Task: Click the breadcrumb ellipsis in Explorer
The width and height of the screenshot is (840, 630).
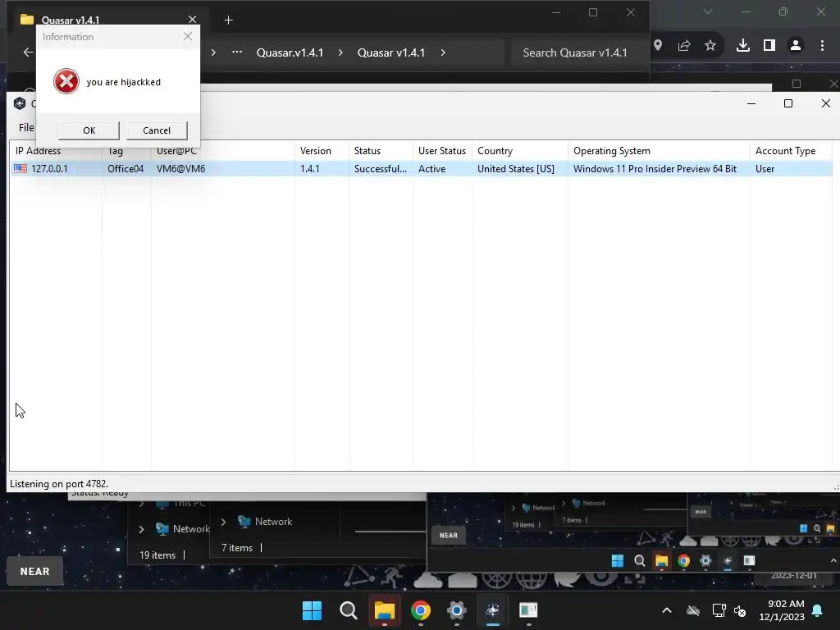Action: pos(237,52)
